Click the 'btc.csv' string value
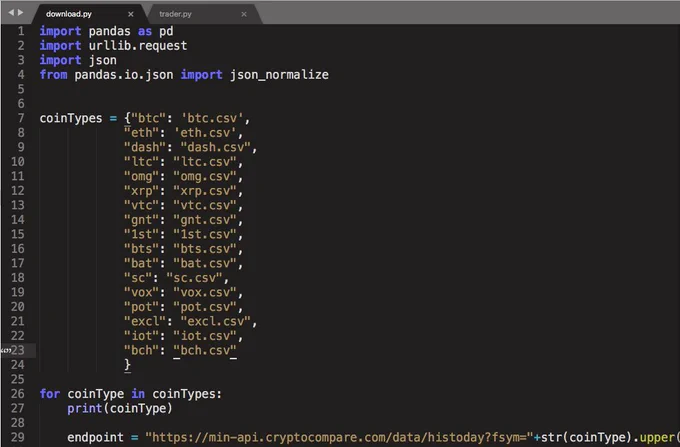 212,118
